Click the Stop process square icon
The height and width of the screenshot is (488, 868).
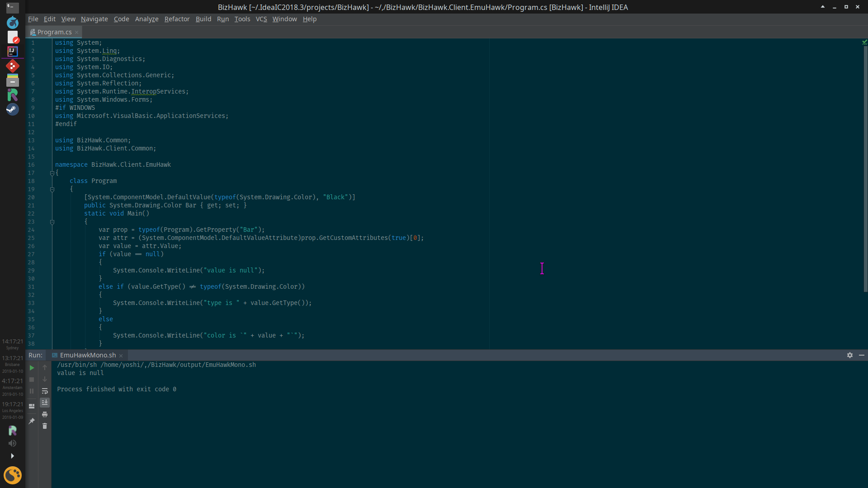pyautogui.click(x=32, y=380)
